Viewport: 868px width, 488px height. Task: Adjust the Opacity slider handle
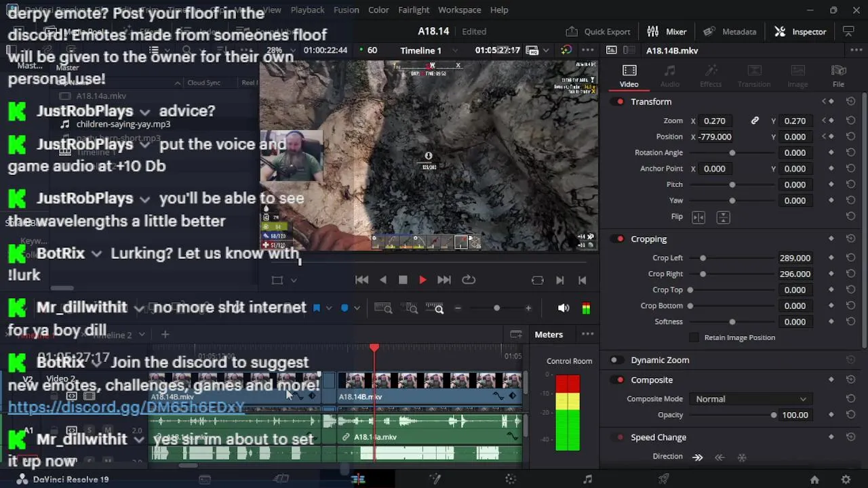point(774,415)
